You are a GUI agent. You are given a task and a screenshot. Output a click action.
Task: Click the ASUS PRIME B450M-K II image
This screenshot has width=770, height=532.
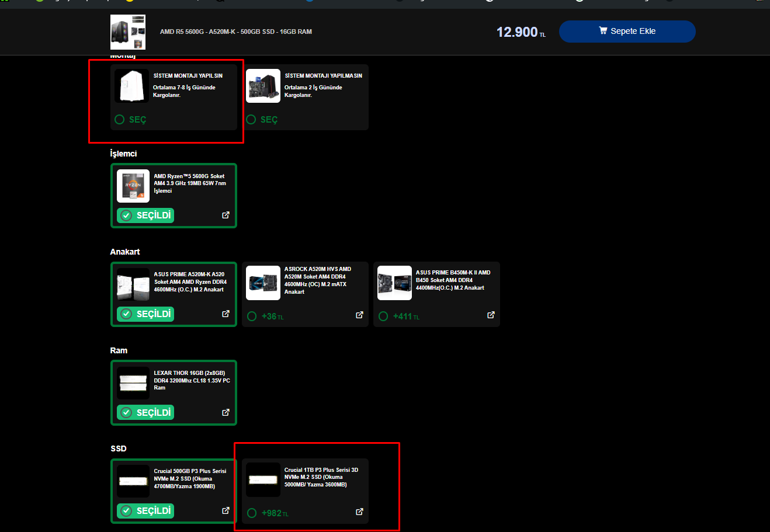pyautogui.click(x=394, y=283)
